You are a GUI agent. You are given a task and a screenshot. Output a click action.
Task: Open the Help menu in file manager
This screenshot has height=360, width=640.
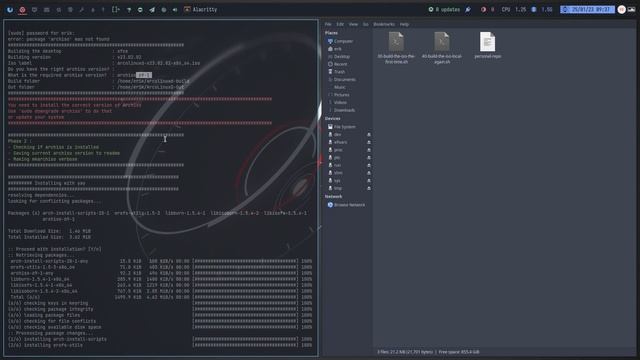[404, 24]
